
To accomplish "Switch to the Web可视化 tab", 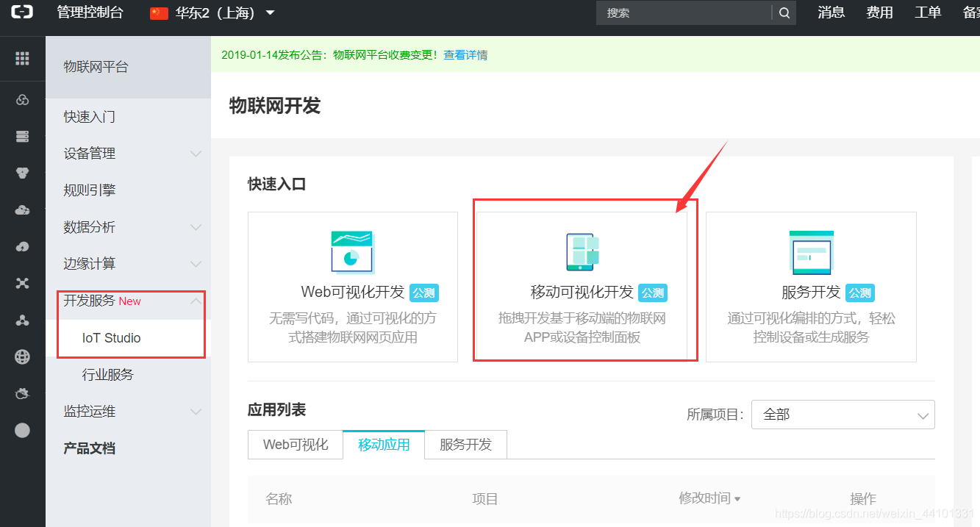I will pos(295,445).
